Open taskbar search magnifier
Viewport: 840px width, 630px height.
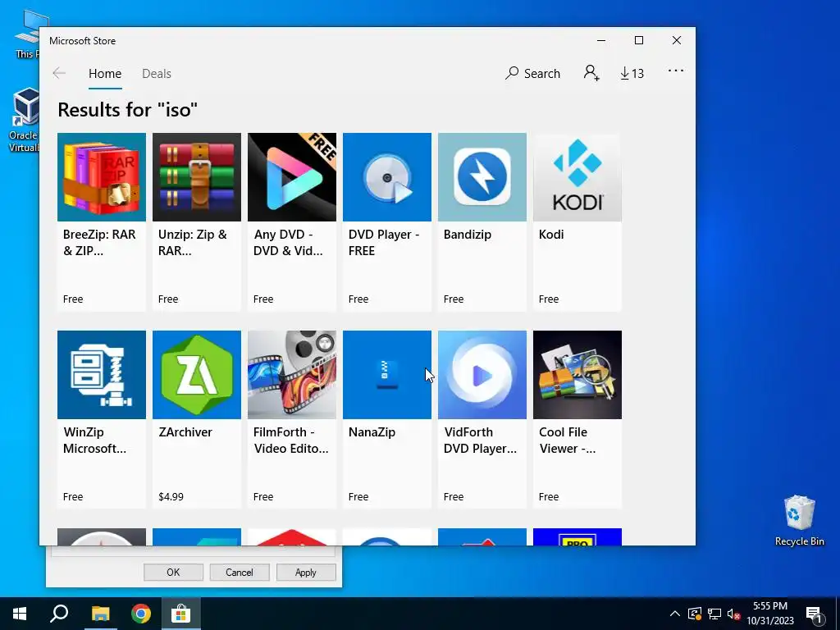point(59,614)
